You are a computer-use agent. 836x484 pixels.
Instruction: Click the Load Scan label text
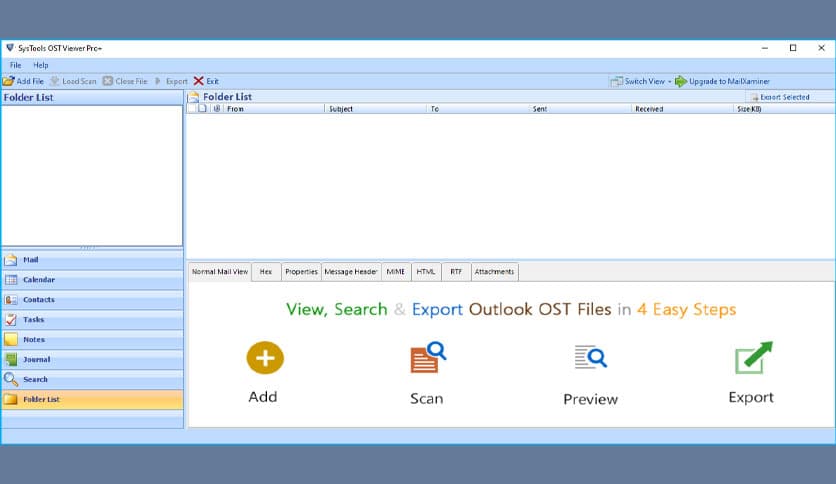click(x=79, y=81)
